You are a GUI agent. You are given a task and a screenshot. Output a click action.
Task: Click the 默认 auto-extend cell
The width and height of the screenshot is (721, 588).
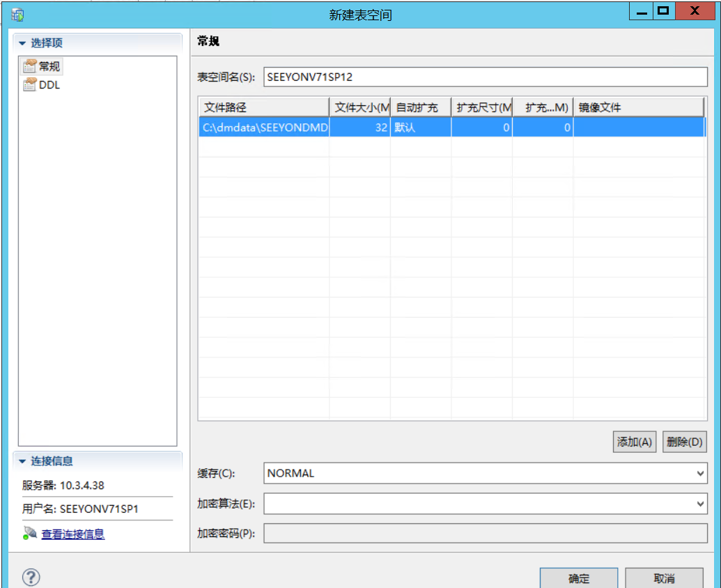tap(421, 127)
